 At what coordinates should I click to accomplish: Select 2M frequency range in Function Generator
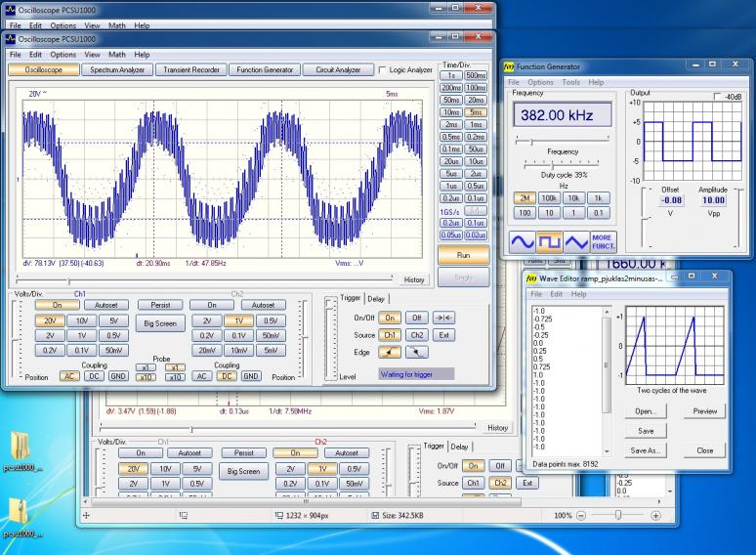(x=525, y=198)
